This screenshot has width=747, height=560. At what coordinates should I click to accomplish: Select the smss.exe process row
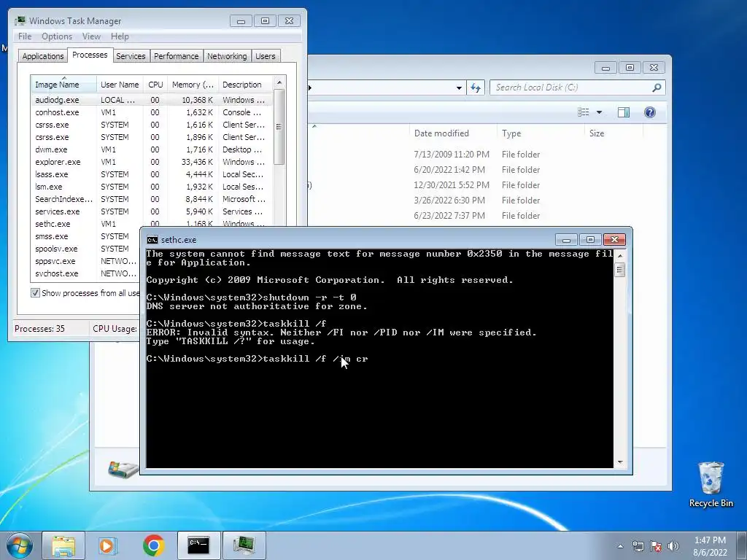(x=86, y=236)
